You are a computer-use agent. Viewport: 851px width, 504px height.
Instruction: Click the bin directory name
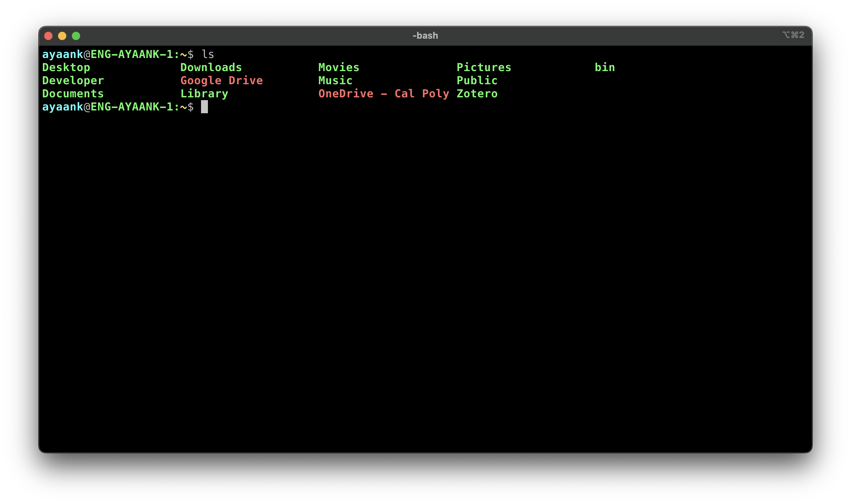605,67
